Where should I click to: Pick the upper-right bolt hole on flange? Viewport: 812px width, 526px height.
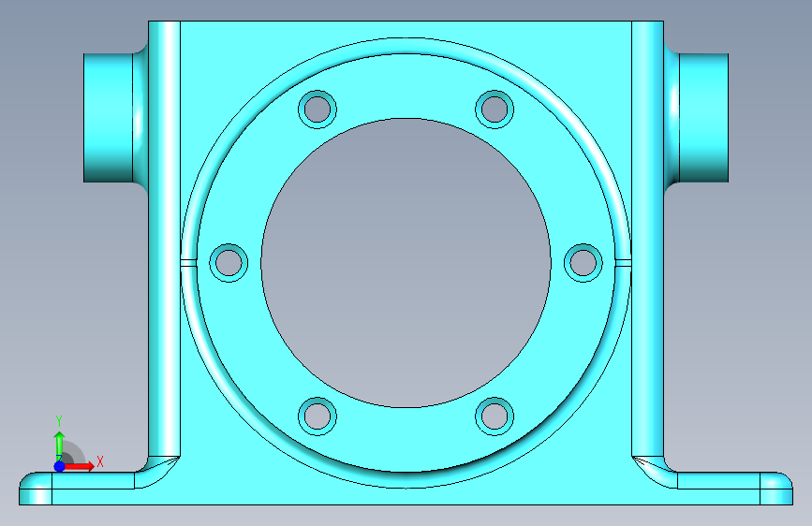click(495, 110)
